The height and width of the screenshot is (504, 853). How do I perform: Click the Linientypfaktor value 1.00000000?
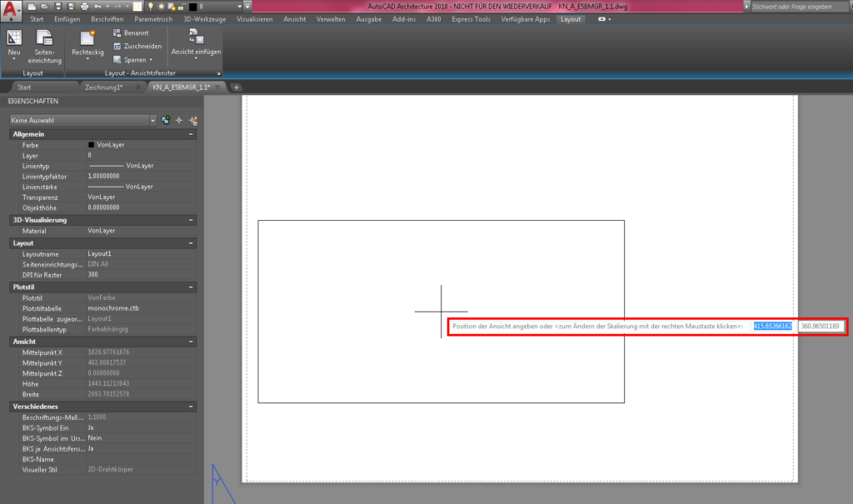(x=103, y=177)
